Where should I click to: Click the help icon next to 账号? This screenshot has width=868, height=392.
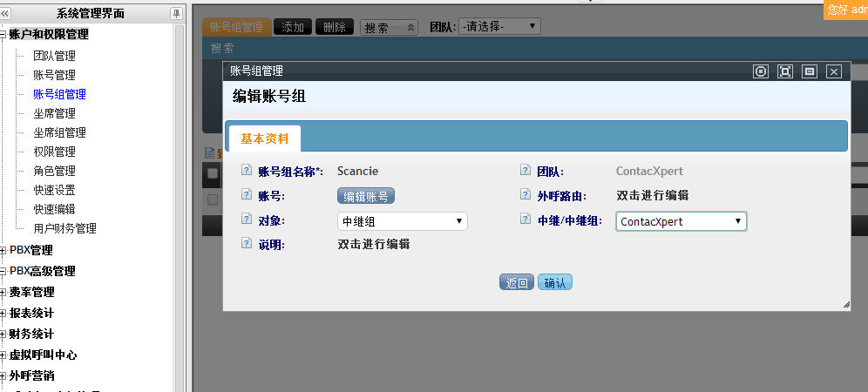point(247,196)
